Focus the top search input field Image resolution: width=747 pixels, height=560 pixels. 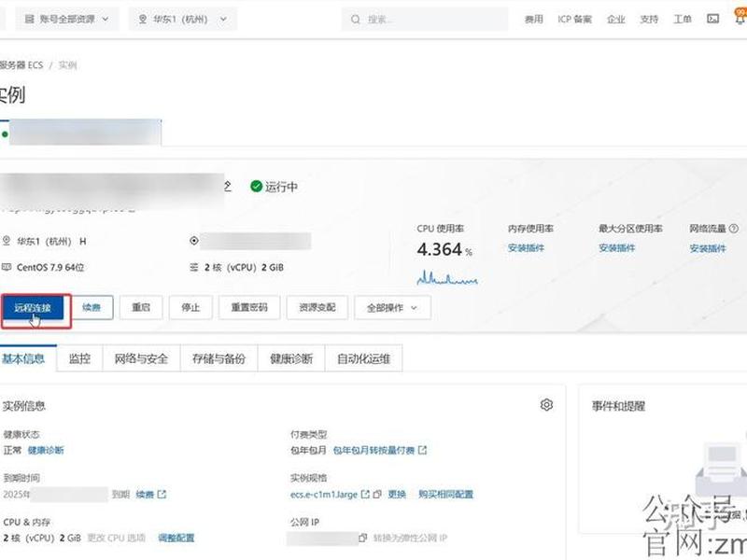[x=425, y=20]
